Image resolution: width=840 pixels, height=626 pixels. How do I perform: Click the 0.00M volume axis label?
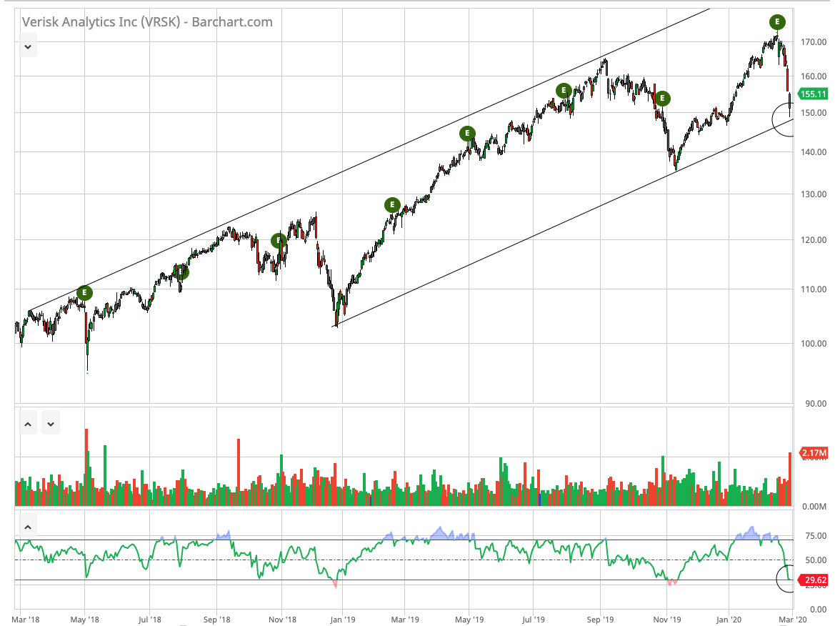[x=814, y=506]
